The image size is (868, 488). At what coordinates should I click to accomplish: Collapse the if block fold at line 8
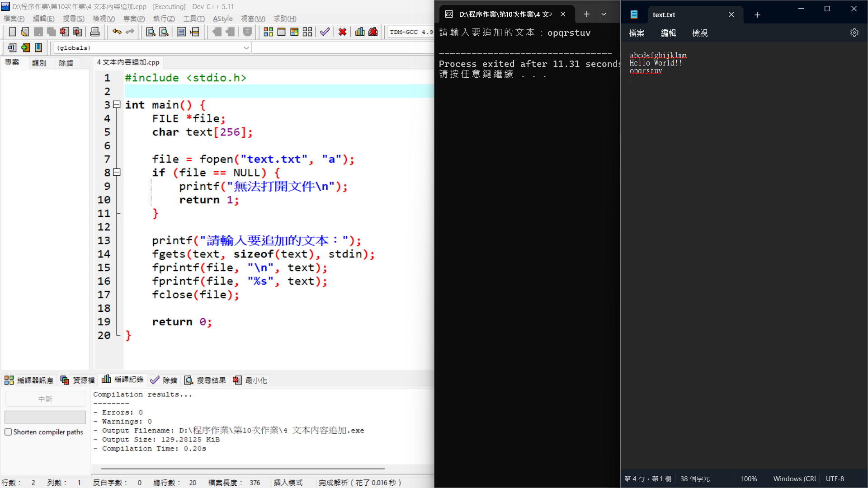[x=117, y=173]
